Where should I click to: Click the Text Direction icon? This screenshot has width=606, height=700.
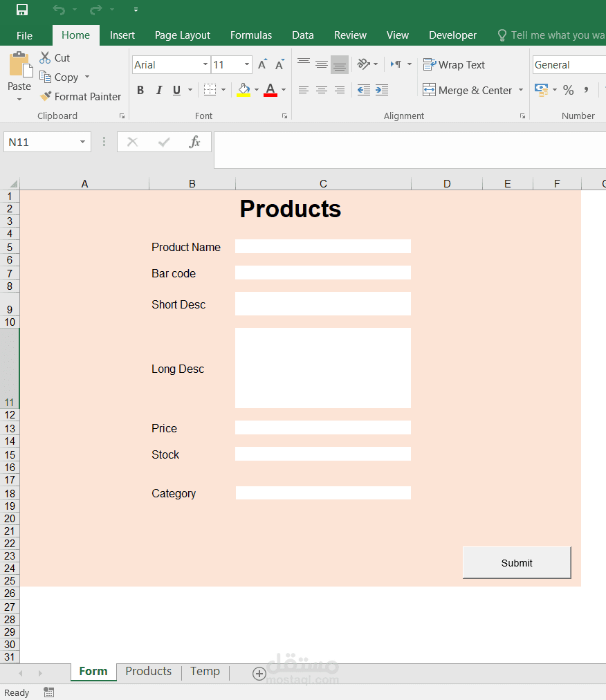[x=396, y=64]
